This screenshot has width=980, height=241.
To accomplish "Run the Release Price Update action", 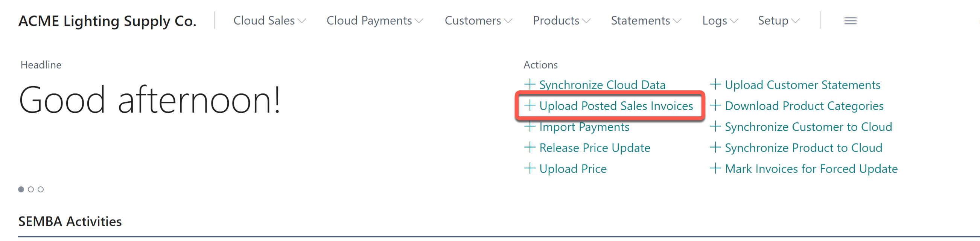I will [x=595, y=148].
